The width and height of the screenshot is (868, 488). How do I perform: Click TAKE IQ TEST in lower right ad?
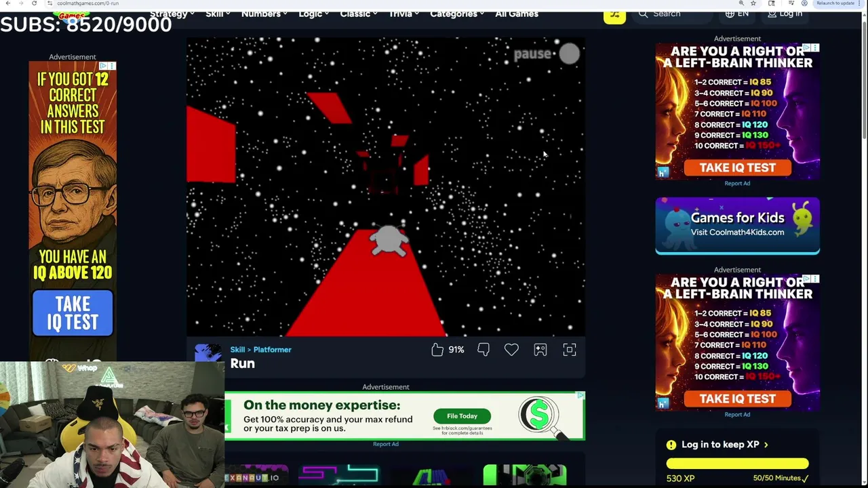pyautogui.click(x=737, y=399)
